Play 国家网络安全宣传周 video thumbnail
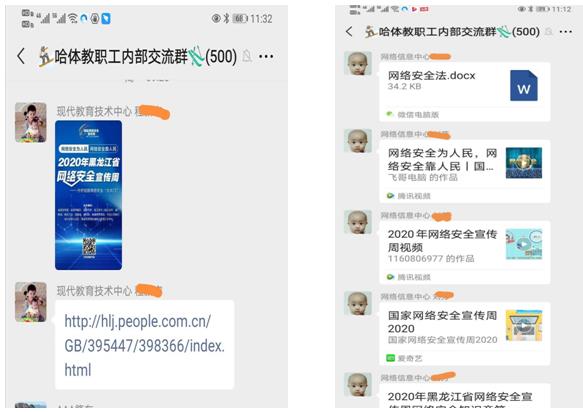583x412 pixels. (x=524, y=326)
